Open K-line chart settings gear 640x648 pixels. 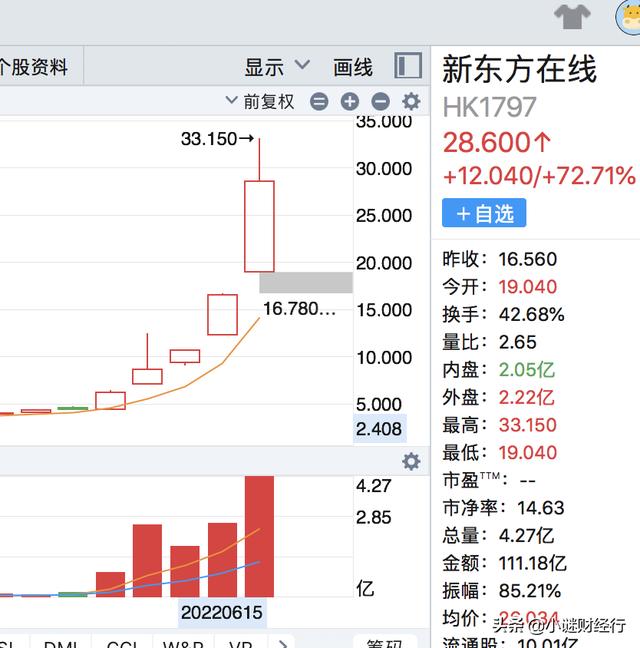[x=411, y=102]
